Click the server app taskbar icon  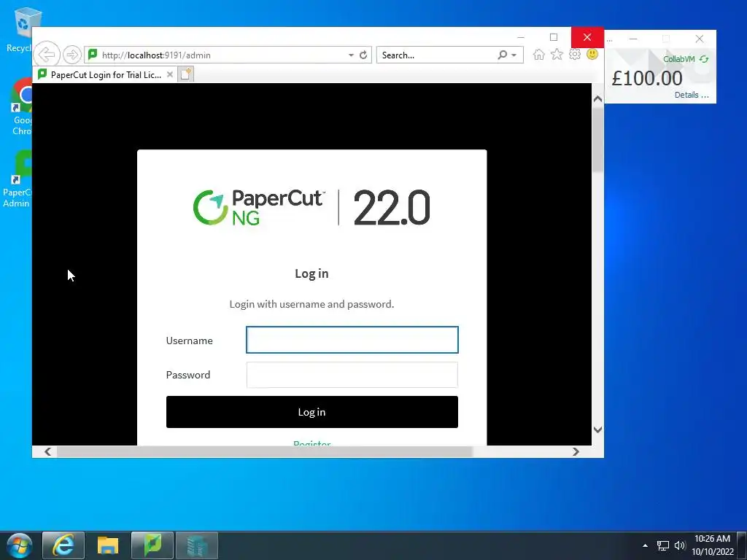[x=197, y=545]
